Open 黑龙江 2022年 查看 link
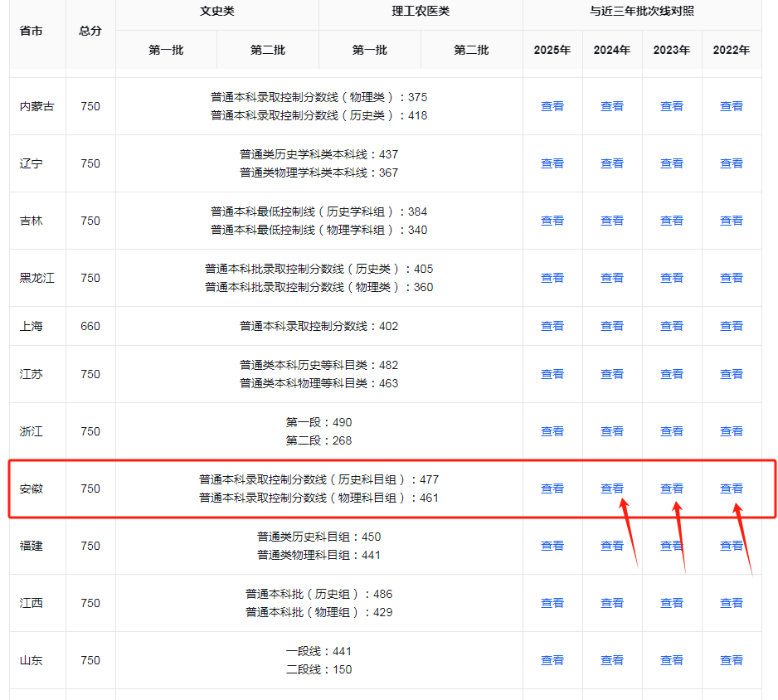 (x=732, y=278)
